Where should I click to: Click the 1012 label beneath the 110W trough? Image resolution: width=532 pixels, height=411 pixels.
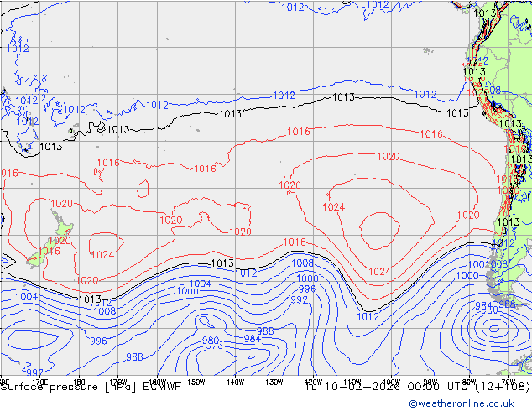tap(368, 317)
